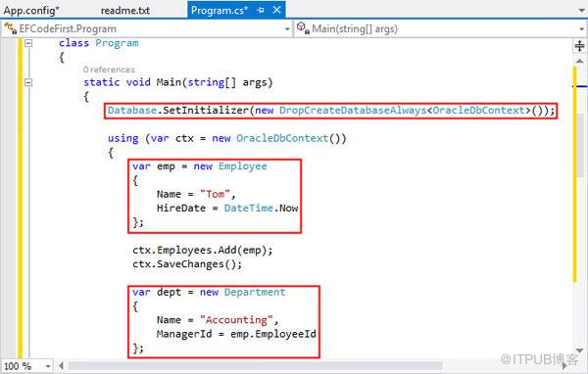The height and width of the screenshot is (374, 588).
Task: Click the method icon beside Main(string[] args)
Action: (303, 28)
